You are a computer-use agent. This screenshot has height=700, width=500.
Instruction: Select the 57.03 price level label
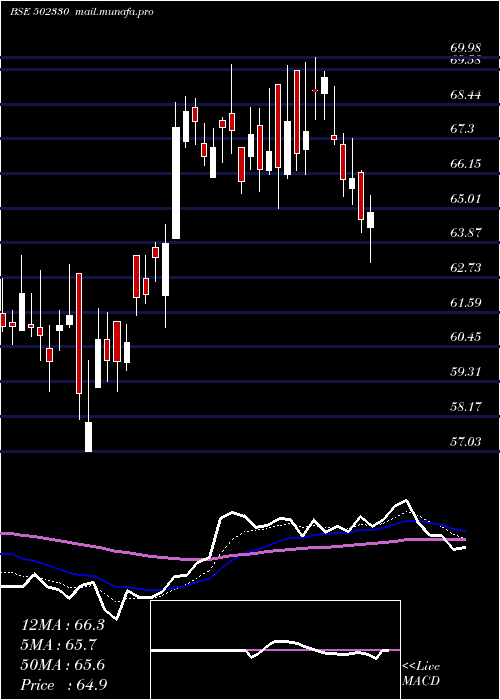point(465,442)
